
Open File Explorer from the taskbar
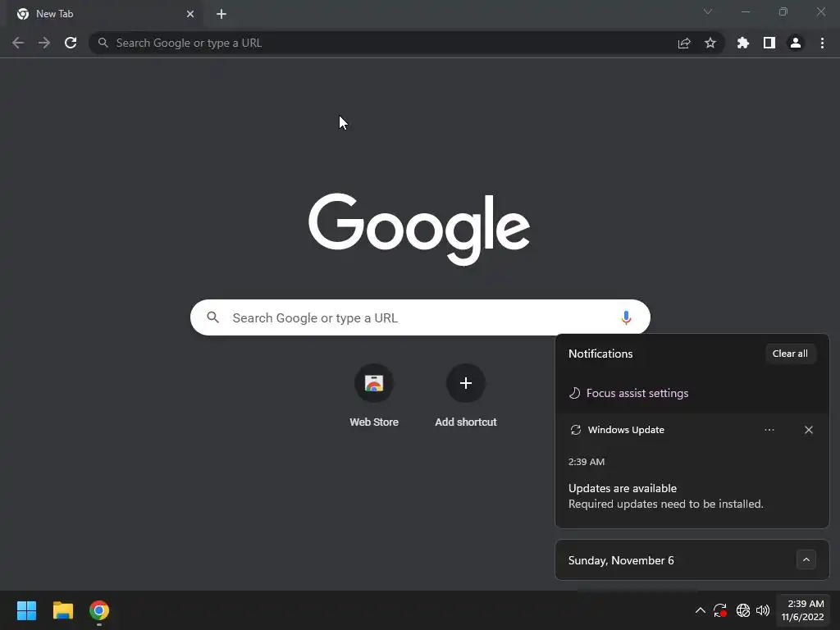point(63,610)
